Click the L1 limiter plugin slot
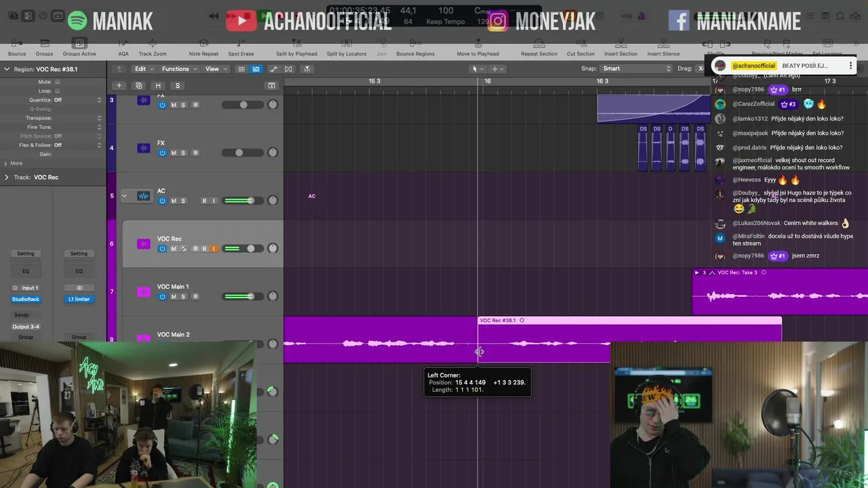The width and height of the screenshot is (868, 488). [79, 299]
